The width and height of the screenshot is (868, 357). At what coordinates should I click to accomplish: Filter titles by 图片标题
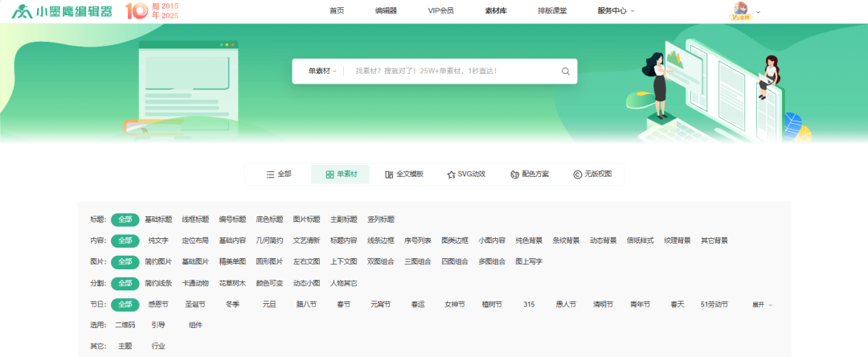click(x=307, y=220)
